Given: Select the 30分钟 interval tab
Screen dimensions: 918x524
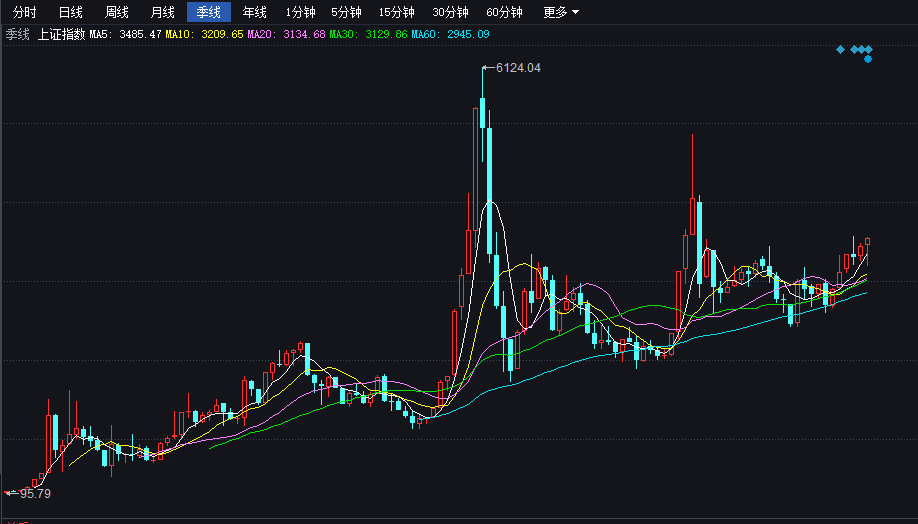Looking at the screenshot, I should click(x=450, y=12).
